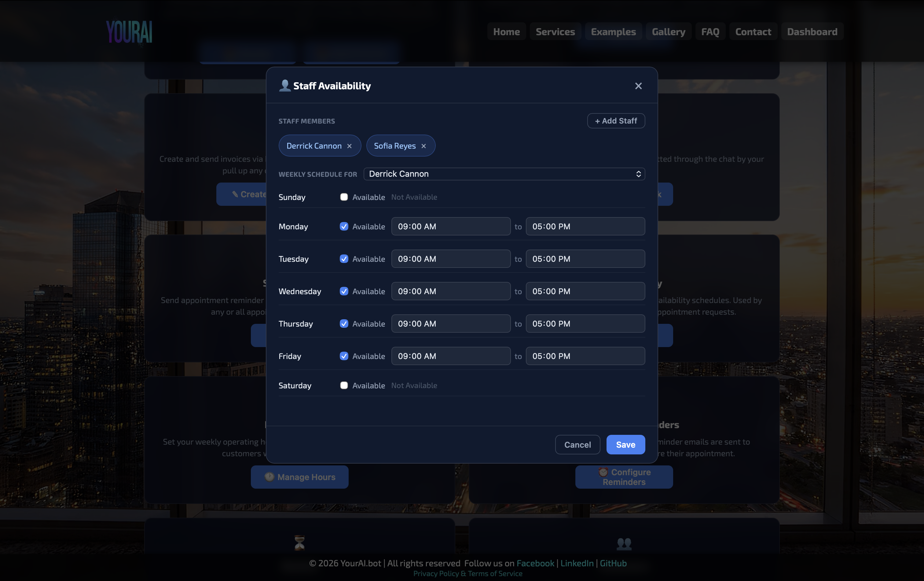Enable Saturday availability checkbox
Viewport: 924px width, 581px height.
pos(344,386)
